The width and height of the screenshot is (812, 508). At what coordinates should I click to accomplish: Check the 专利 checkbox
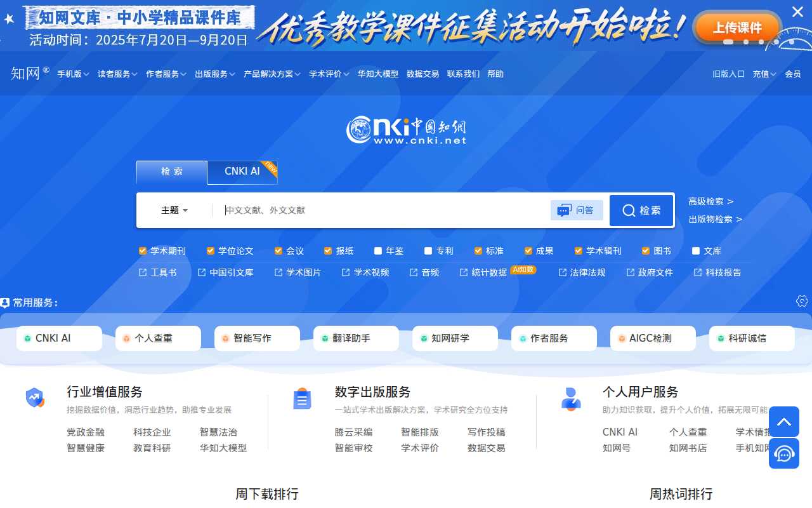(x=428, y=251)
